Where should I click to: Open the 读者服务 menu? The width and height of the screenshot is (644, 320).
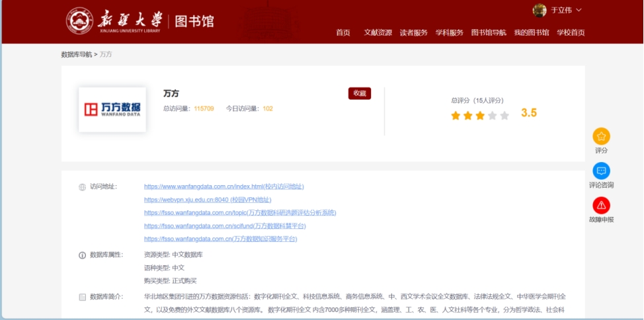click(414, 33)
